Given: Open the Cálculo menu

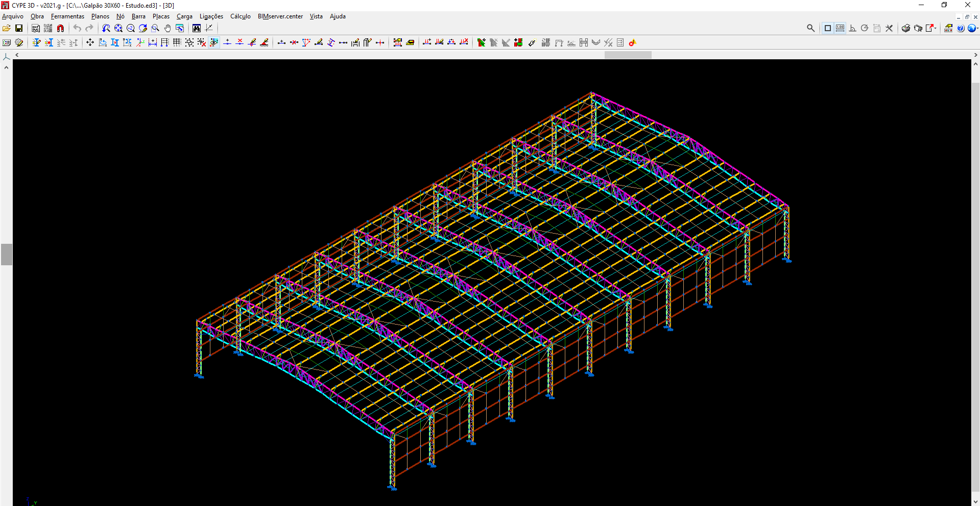Looking at the screenshot, I should (x=240, y=16).
